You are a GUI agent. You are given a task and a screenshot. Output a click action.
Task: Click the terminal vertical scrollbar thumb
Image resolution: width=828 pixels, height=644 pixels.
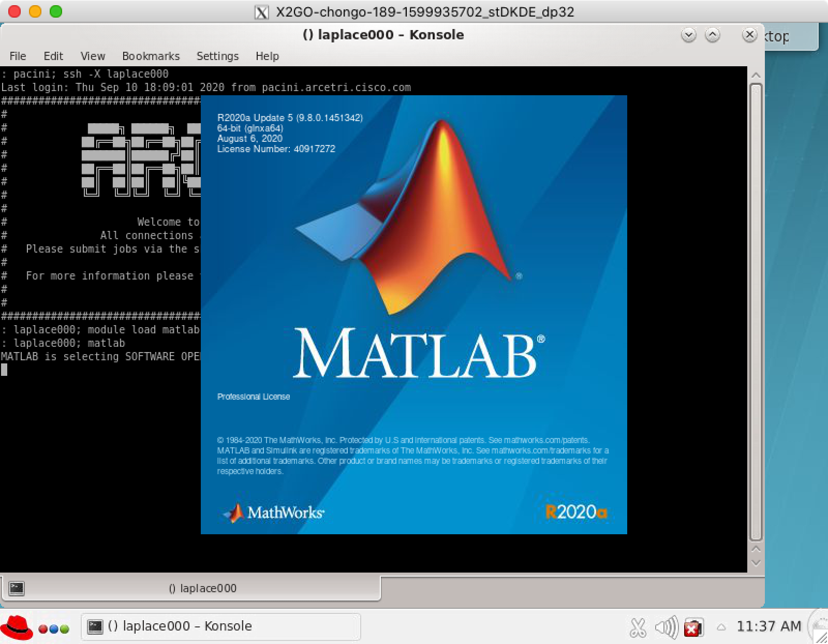pos(756,312)
